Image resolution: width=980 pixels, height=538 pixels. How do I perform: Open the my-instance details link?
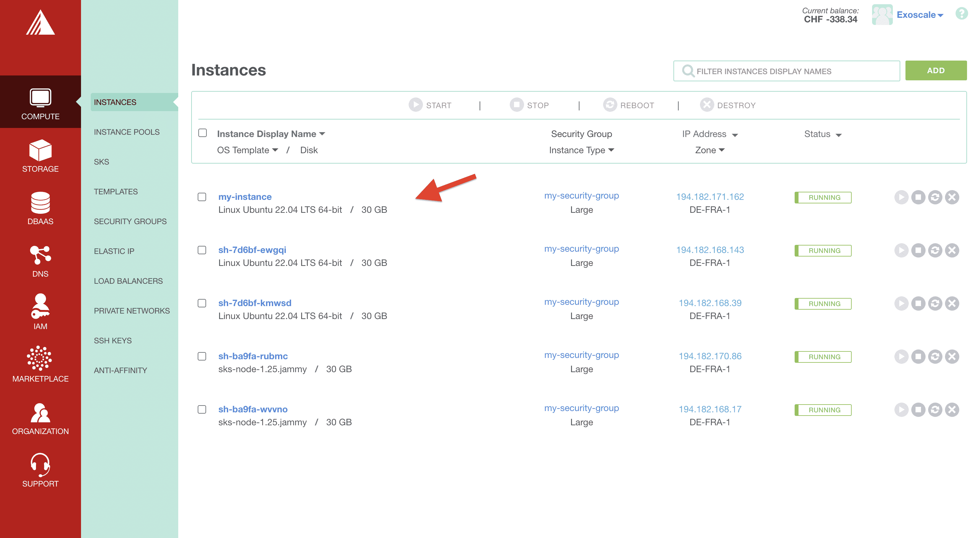tap(245, 197)
